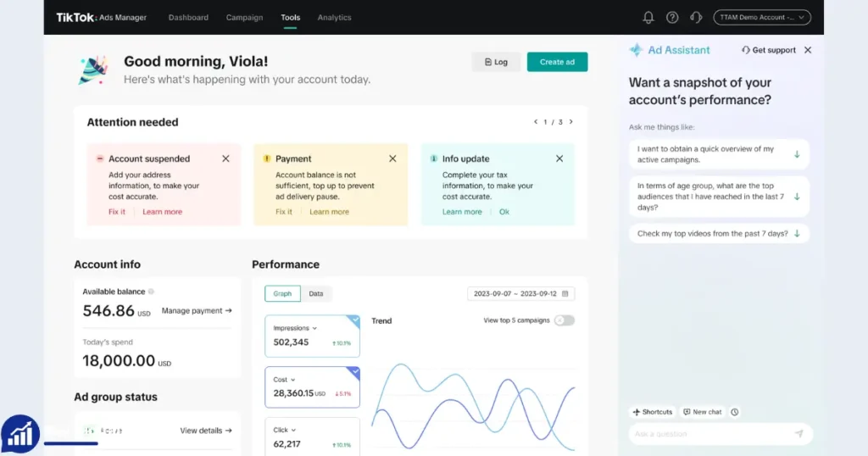The image size is (868, 456).
Task: Click the Info update info icon
Action: pyautogui.click(x=433, y=158)
